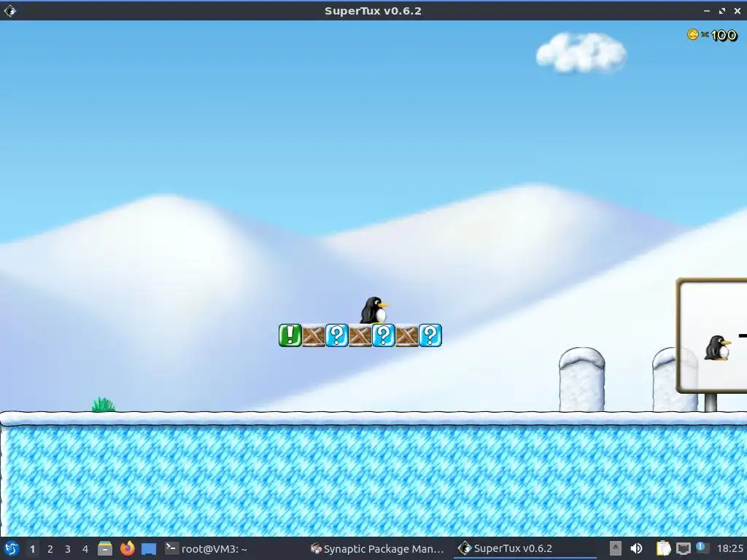Click the green exclamation bonus block
Image resolution: width=747 pixels, height=560 pixels.
(290, 335)
